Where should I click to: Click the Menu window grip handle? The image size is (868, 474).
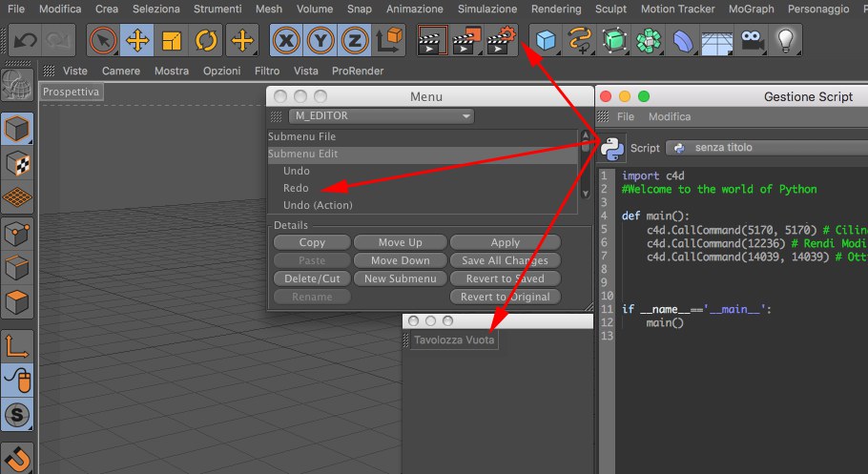click(x=276, y=116)
